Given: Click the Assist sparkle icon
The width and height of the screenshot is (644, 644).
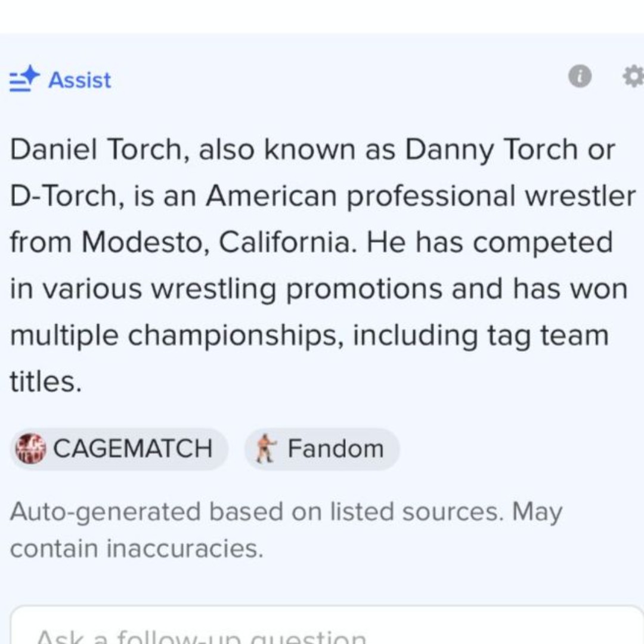Looking at the screenshot, I should pyautogui.click(x=24, y=79).
